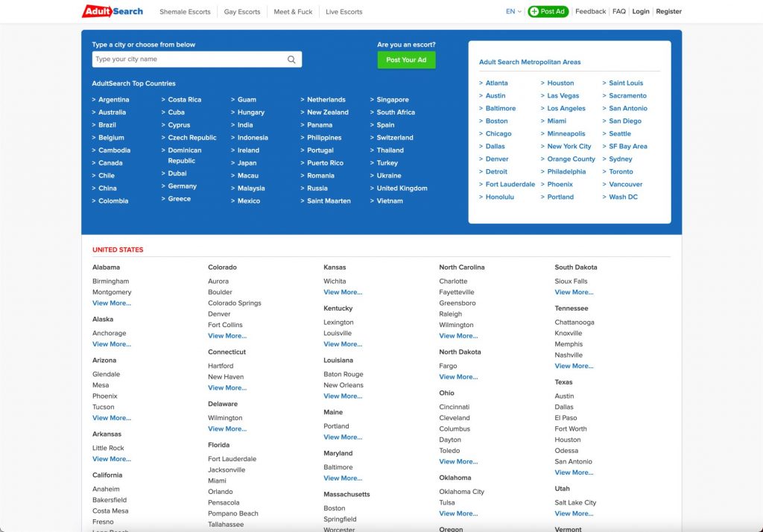Open Wash DC in Metropolitan Areas
763x532 pixels.
624,197
